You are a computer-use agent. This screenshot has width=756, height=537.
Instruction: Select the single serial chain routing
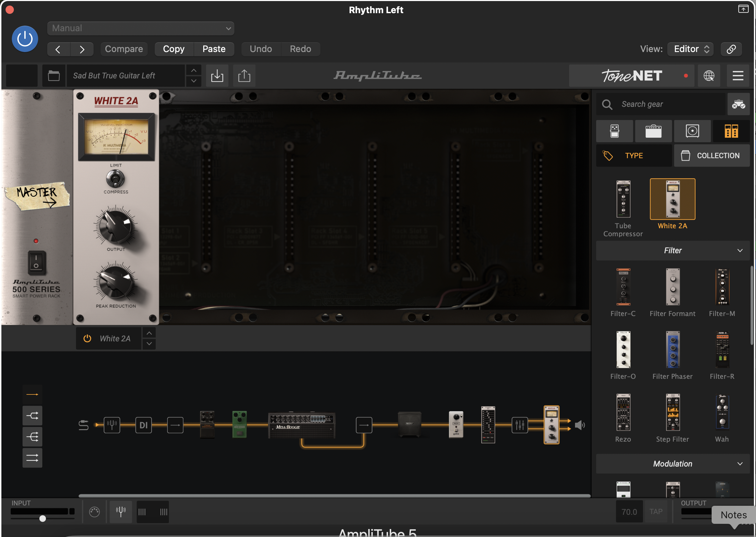click(x=32, y=394)
